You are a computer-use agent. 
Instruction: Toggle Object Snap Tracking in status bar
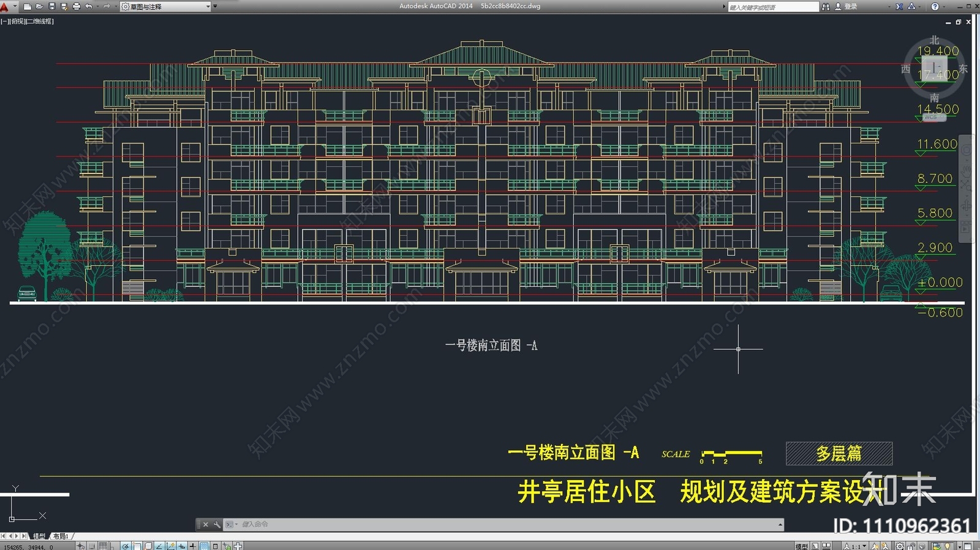tap(159, 545)
